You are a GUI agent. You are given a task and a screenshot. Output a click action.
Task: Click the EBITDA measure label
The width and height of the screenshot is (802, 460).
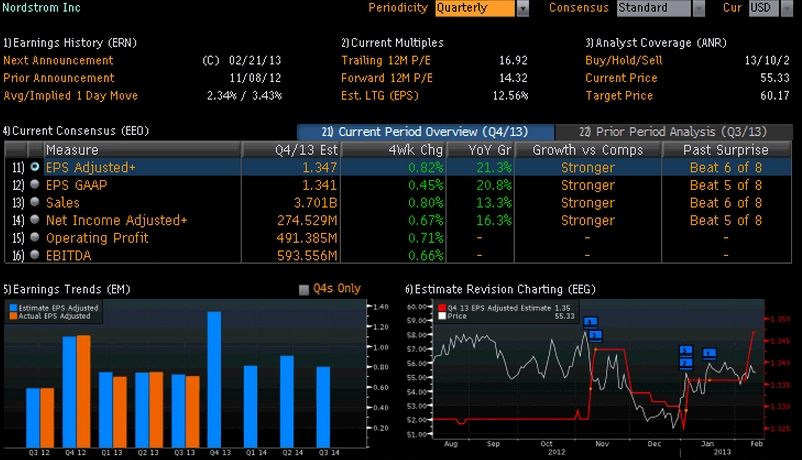pyautogui.click(x=69, y=255)
